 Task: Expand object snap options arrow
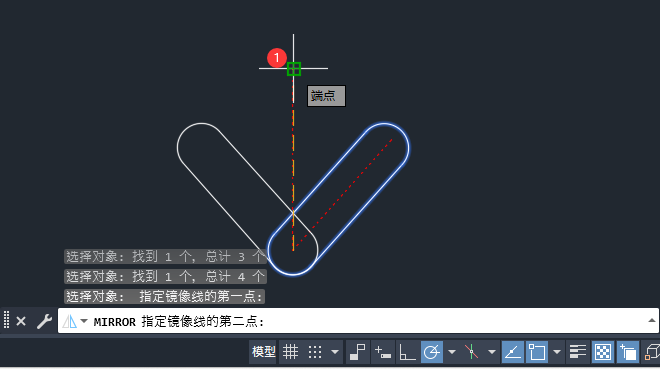(557, 352)
